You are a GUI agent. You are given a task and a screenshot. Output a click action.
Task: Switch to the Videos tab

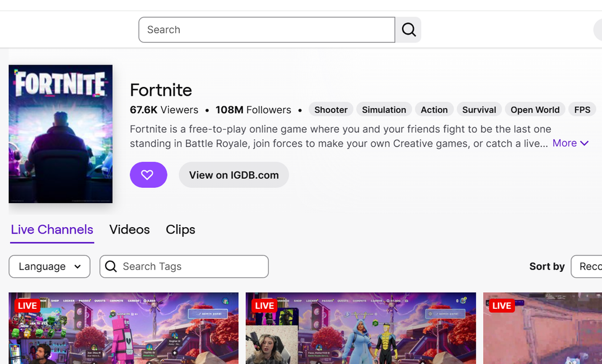(129, 230)
